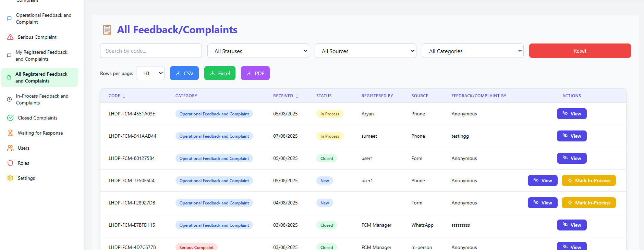Sort table by the CODE column arrow
Image resolution: width=644 pixels, height=250 pixels.
(x=124, y=96)
